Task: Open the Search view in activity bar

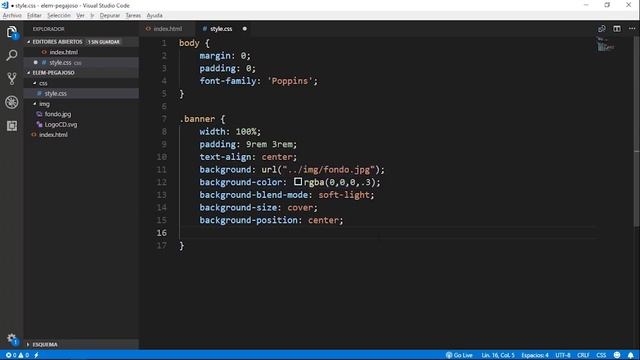Action: (12, 55)
